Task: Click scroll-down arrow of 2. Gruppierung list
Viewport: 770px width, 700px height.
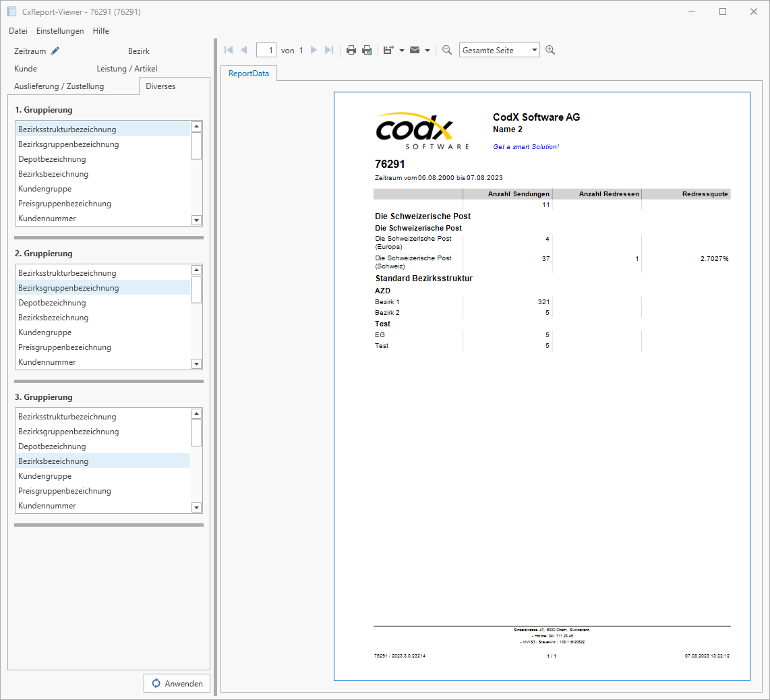Action: coord(196,364)
